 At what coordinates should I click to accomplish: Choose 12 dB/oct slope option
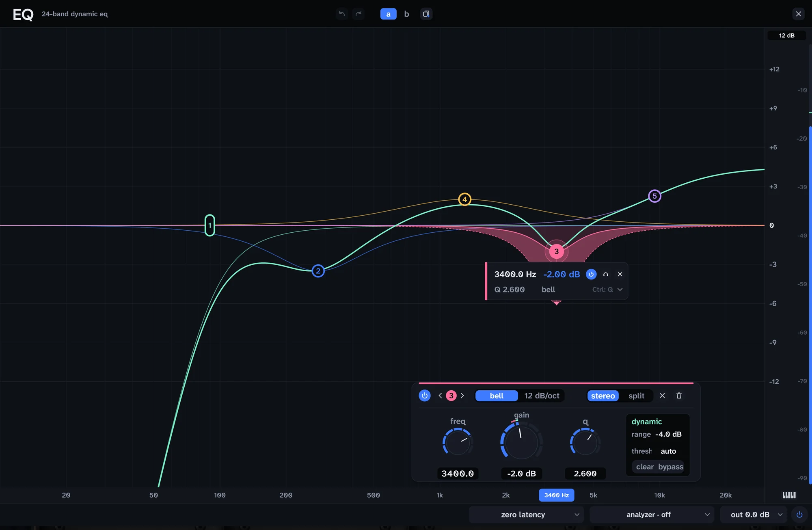pos(542,396)
